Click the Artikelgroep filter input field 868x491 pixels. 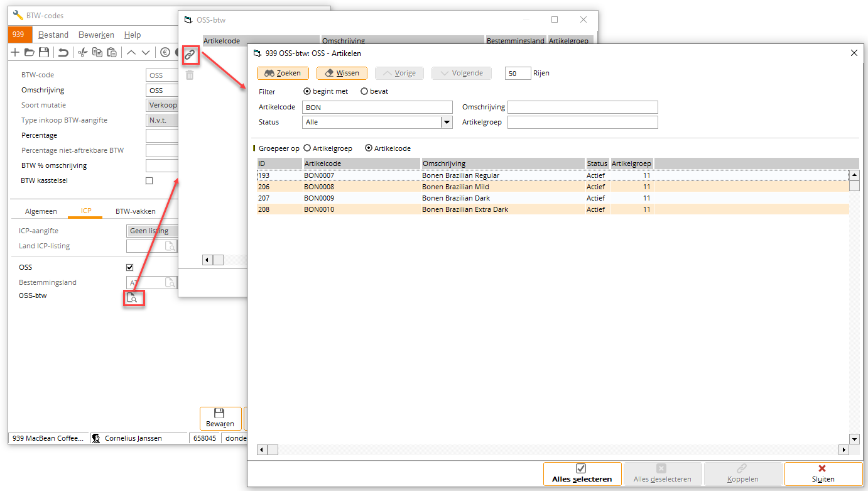click(583, 122)
